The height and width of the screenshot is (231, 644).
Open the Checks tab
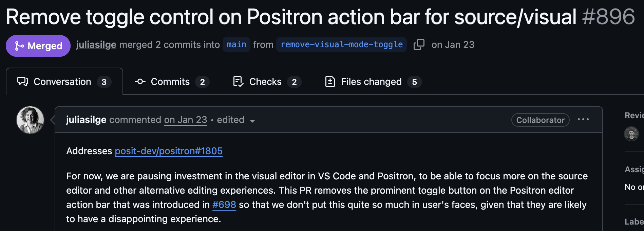pos(265,82)
